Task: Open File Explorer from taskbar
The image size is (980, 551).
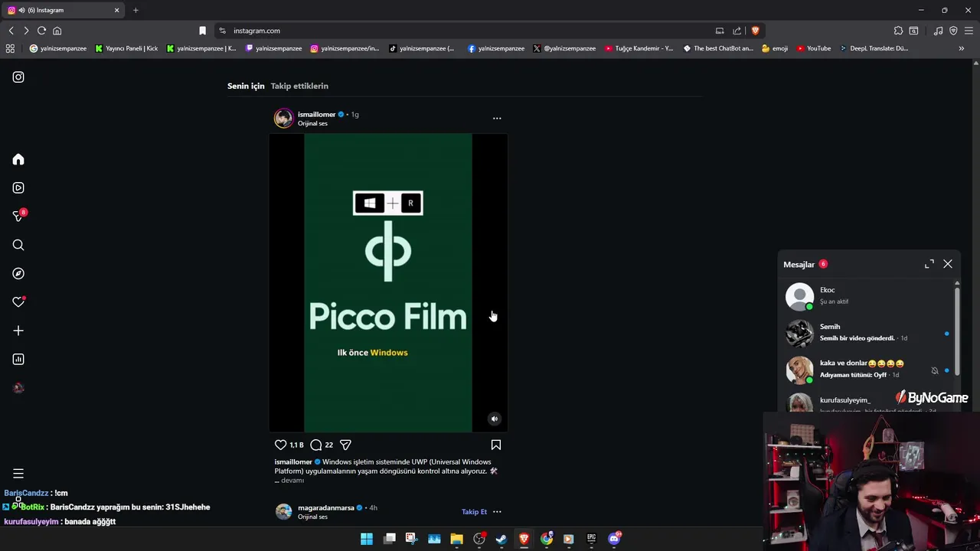Action: pos(456,539)
